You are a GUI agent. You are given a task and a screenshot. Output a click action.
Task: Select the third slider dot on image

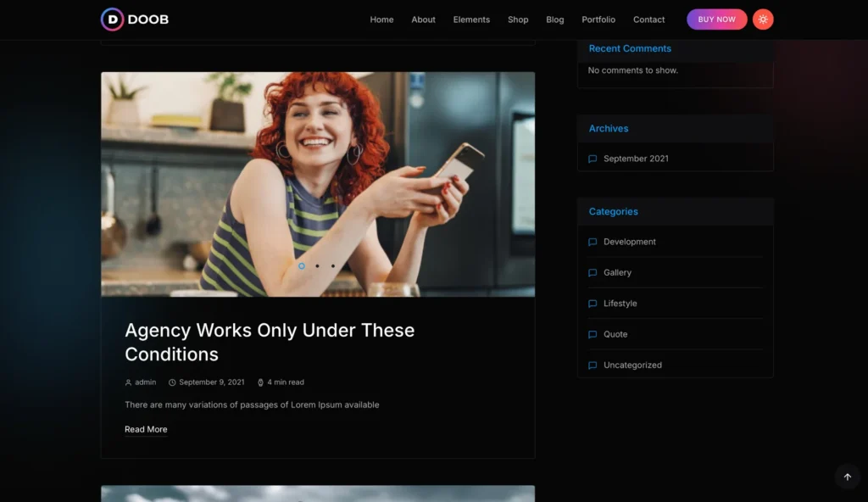[x=332, y=266]
